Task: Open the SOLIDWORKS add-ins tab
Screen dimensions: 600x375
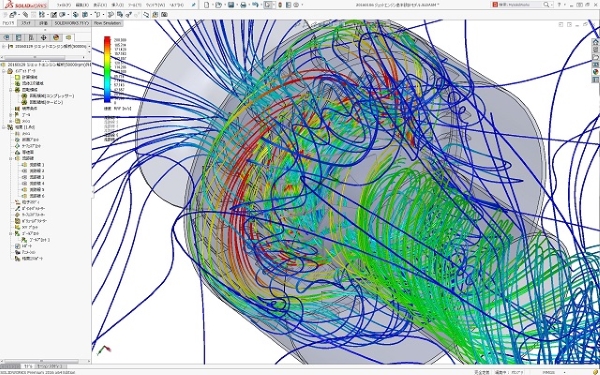Action: pyautogui.click(x=71, y=23)
